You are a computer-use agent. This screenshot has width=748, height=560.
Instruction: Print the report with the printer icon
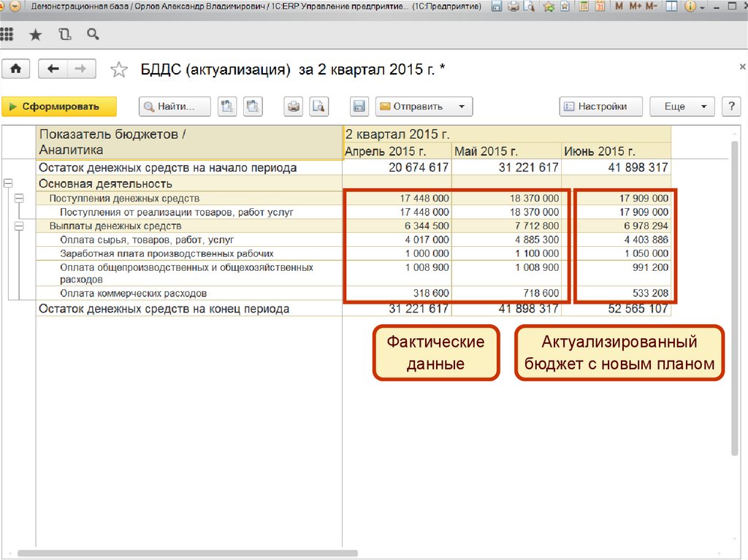pos(294,107)
